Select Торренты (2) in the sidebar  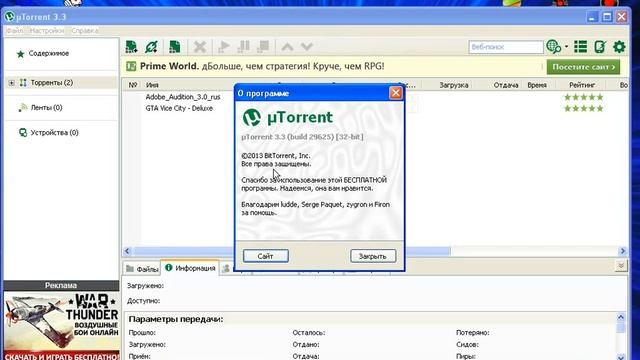[x=52, y=83]
